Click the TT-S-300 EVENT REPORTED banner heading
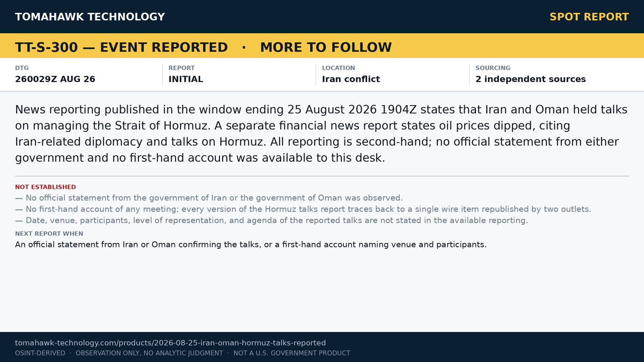 pos(121,47)
